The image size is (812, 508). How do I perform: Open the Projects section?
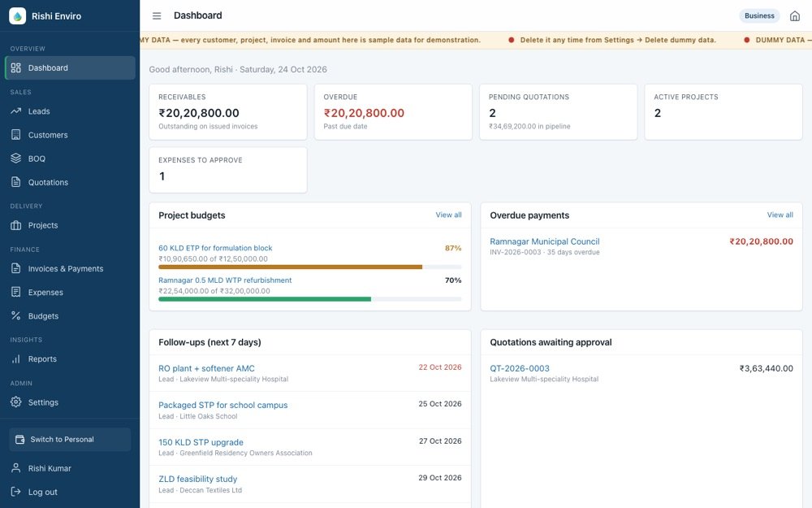tap(70, 225)
